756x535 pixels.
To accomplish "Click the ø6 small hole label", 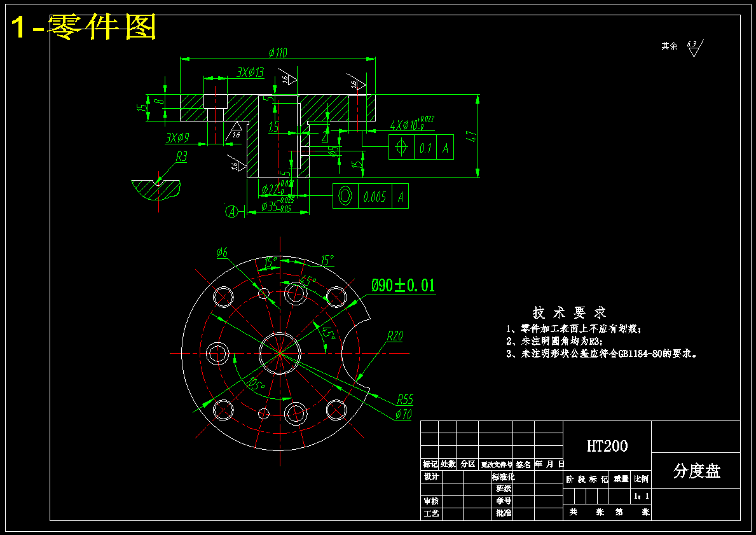I will tap(222, 253).
